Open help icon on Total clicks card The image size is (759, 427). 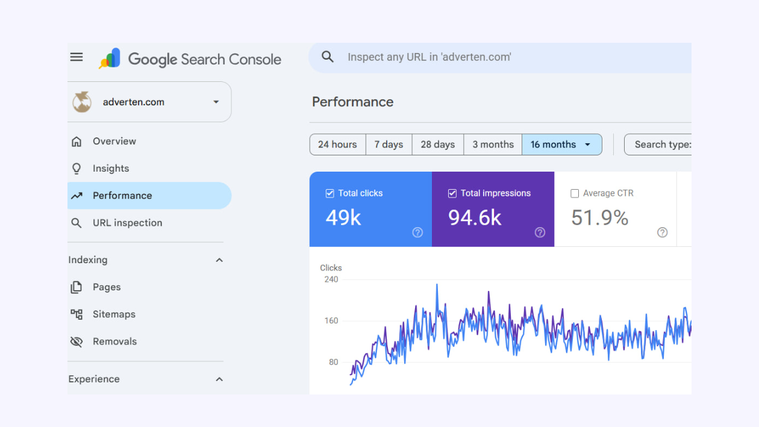click(x=417, y=232)
